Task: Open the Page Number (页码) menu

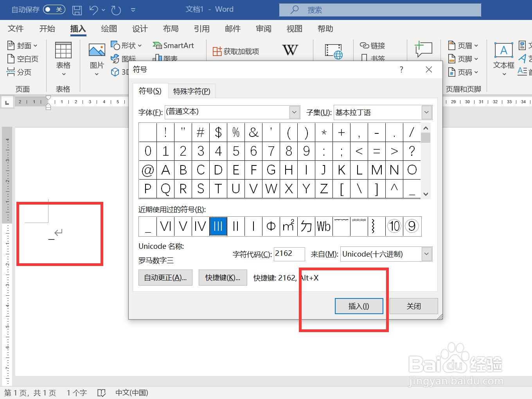Action: [x=463, y=72]
